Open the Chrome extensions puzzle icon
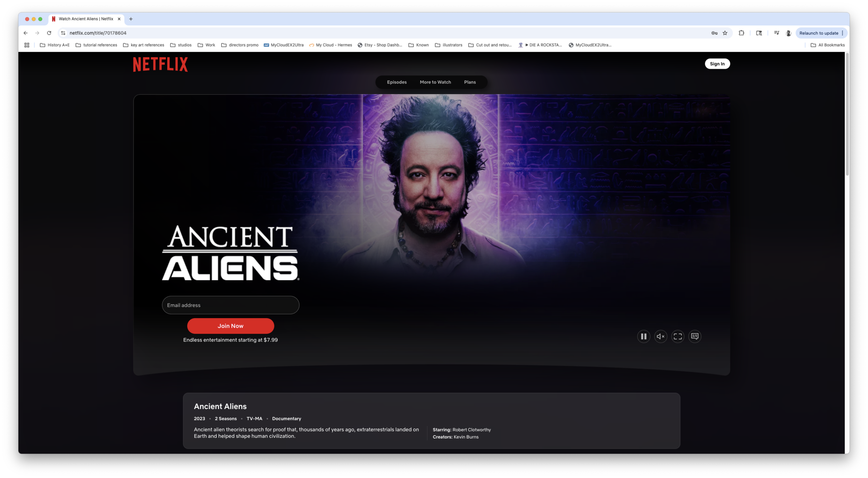 click(x=741, y=33)
